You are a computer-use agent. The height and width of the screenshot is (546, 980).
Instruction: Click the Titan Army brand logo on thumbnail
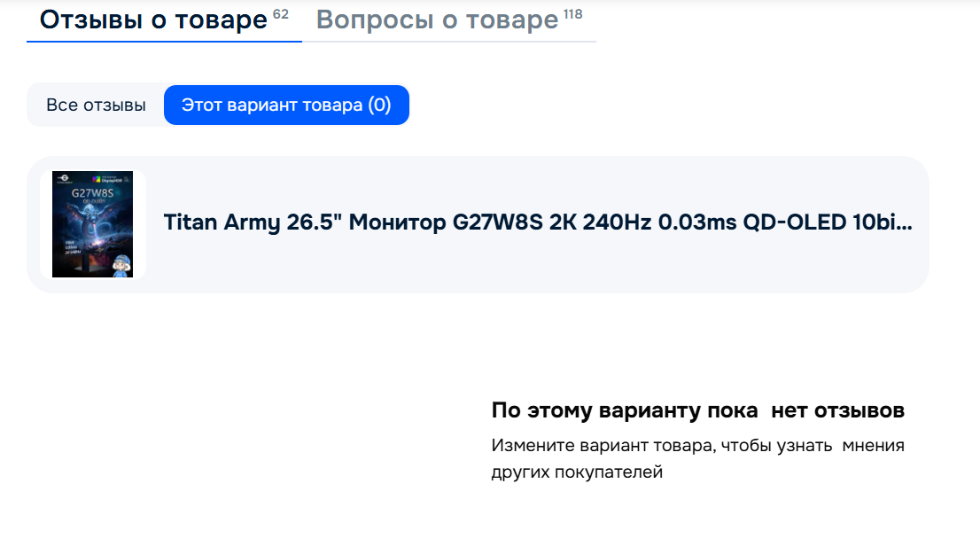(x=65, y=179)
